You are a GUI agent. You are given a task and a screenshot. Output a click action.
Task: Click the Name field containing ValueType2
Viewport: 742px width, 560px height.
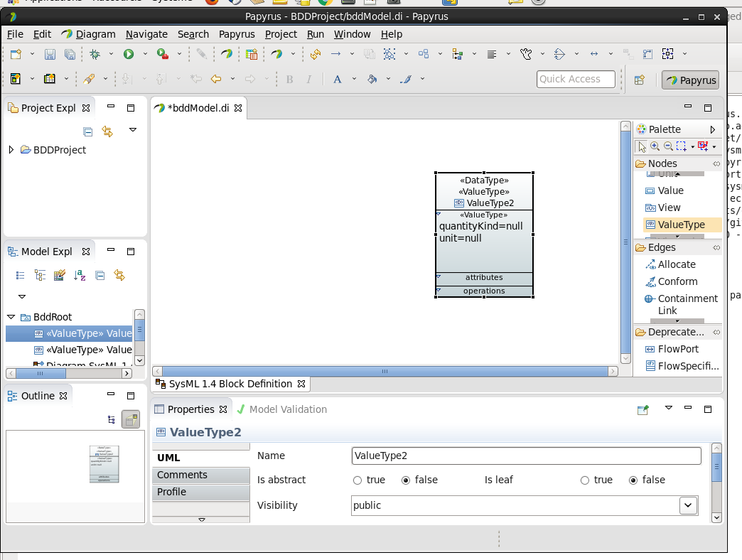click(x=526, y=456)
